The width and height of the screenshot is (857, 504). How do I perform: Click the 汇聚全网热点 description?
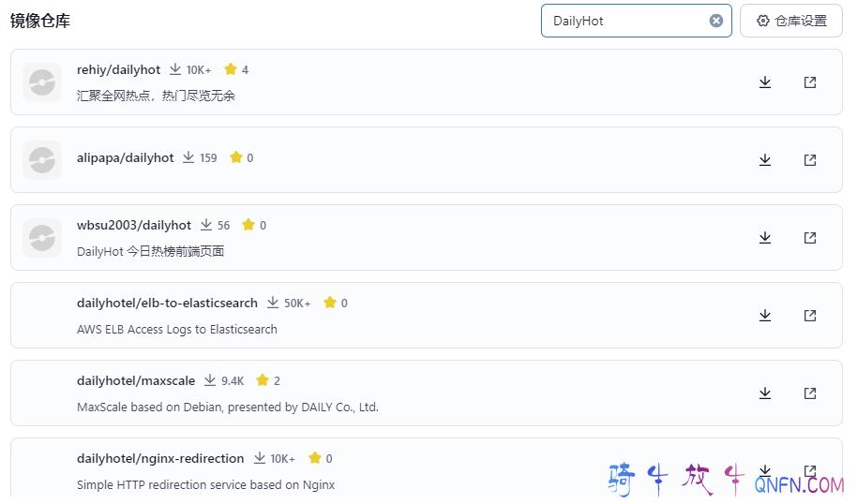coord(156,96)
